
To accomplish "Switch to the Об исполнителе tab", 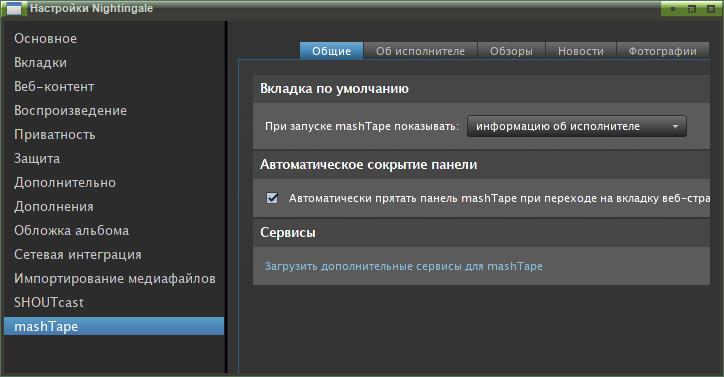I will coord(420,51).
